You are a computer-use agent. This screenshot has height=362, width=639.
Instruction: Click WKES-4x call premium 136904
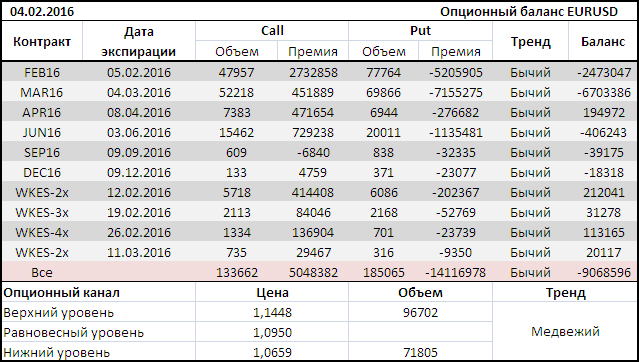313,232
